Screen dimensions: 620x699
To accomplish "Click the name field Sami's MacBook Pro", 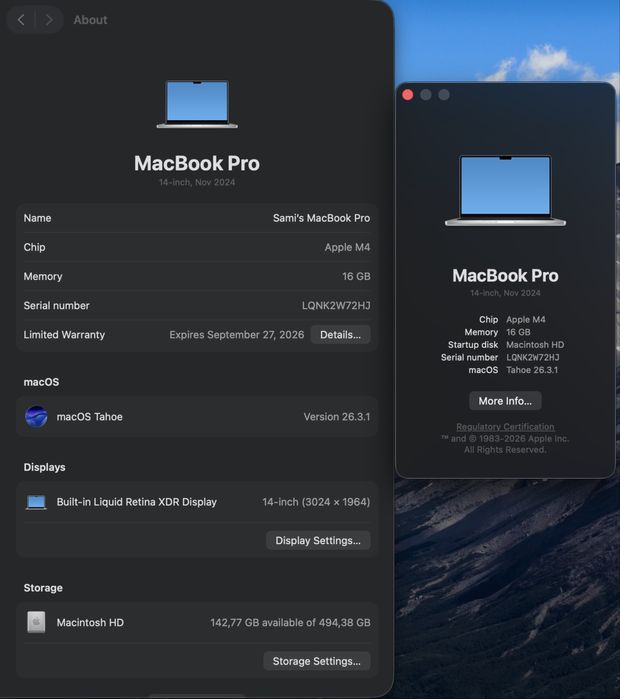I will 321,218.
